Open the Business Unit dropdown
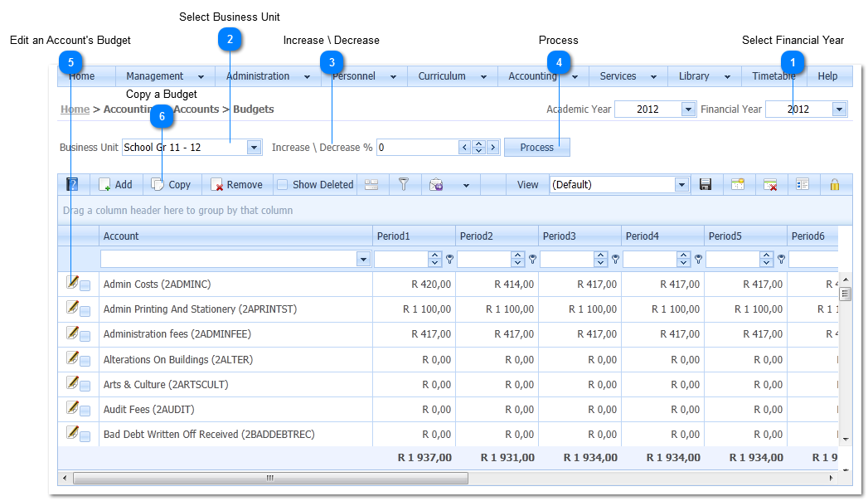The image size is (868, 501). [254, 148]
